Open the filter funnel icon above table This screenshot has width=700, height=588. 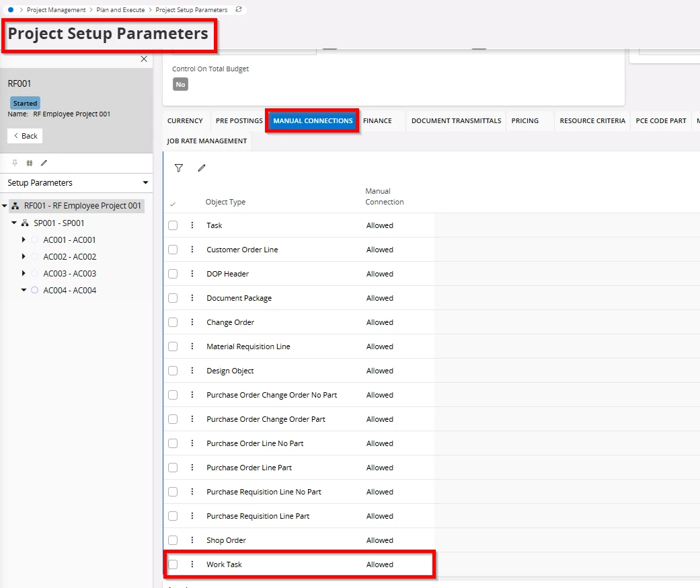click(x=179, y=168)
